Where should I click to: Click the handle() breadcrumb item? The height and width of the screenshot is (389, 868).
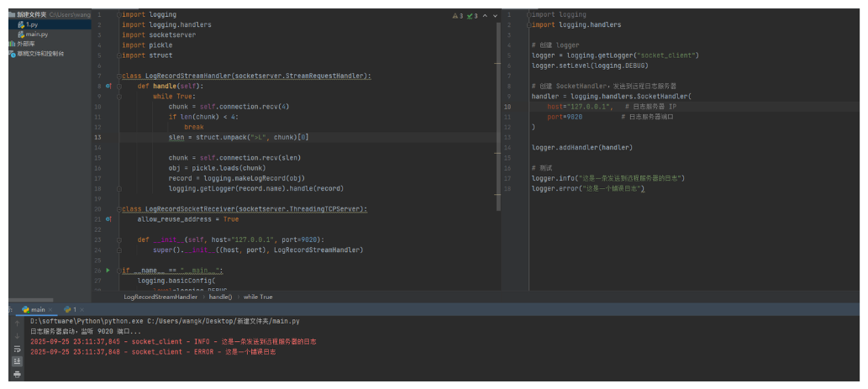click(x=221, y=297)
